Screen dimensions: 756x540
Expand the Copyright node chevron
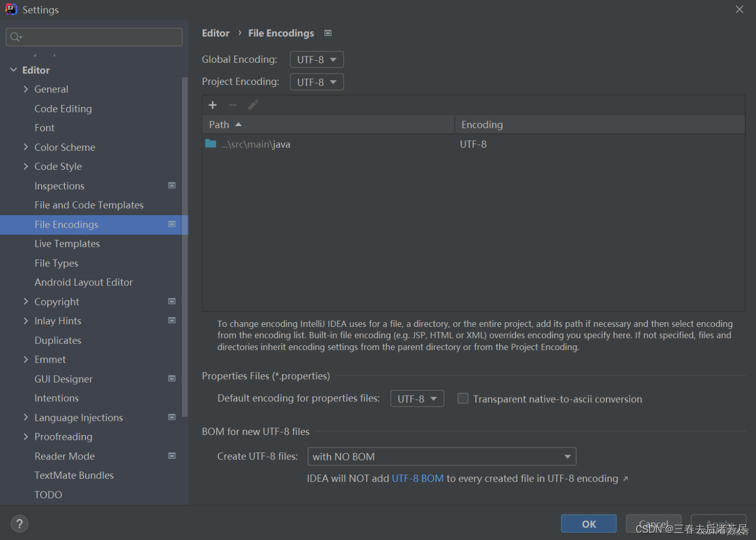tap(26, 302)
